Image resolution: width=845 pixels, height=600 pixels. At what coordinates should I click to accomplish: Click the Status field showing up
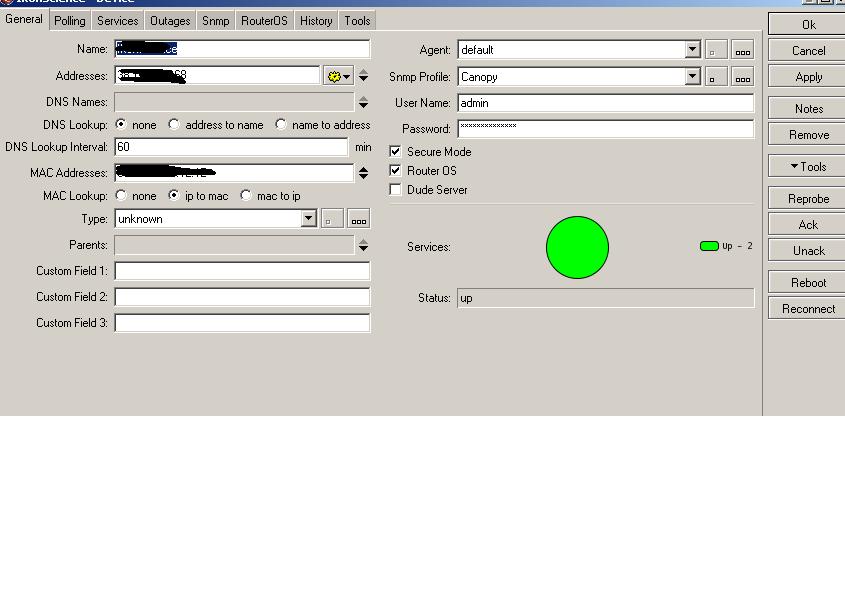tap(606, 298)
